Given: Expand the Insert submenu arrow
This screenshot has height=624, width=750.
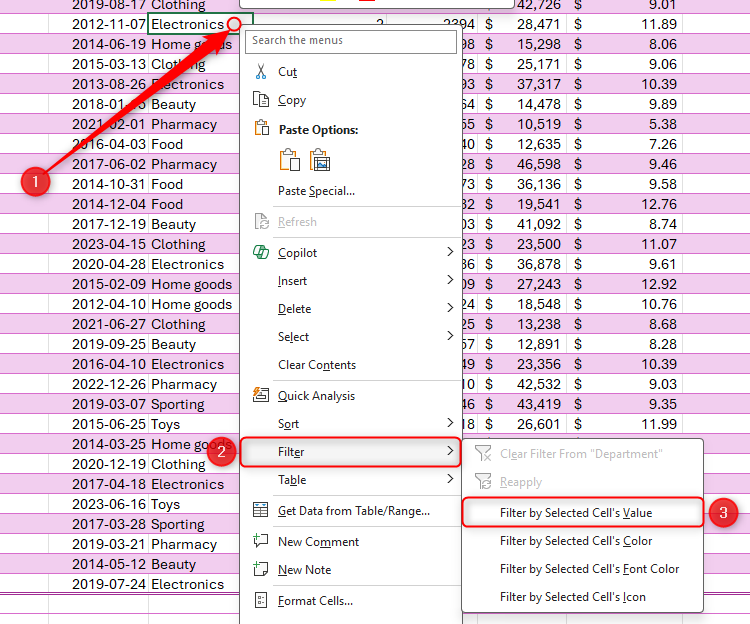Looking at the screenshot, I should click(449, 281).
